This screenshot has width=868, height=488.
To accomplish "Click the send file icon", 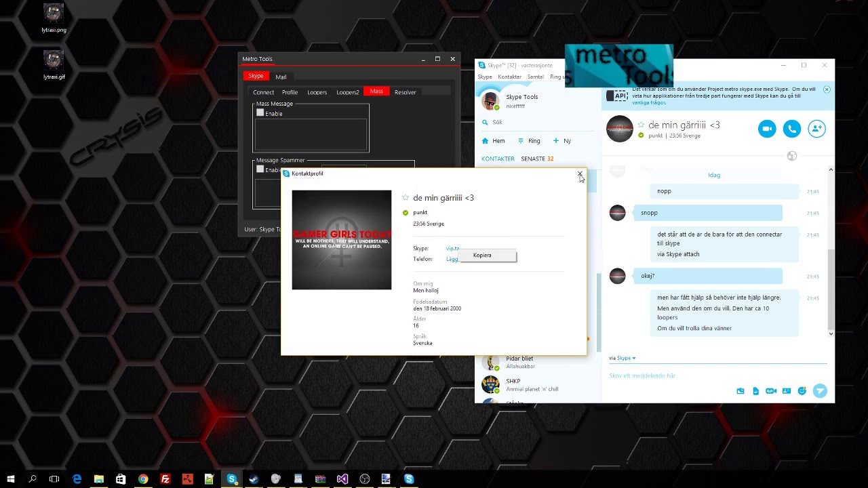I will [x=755, y=391].
